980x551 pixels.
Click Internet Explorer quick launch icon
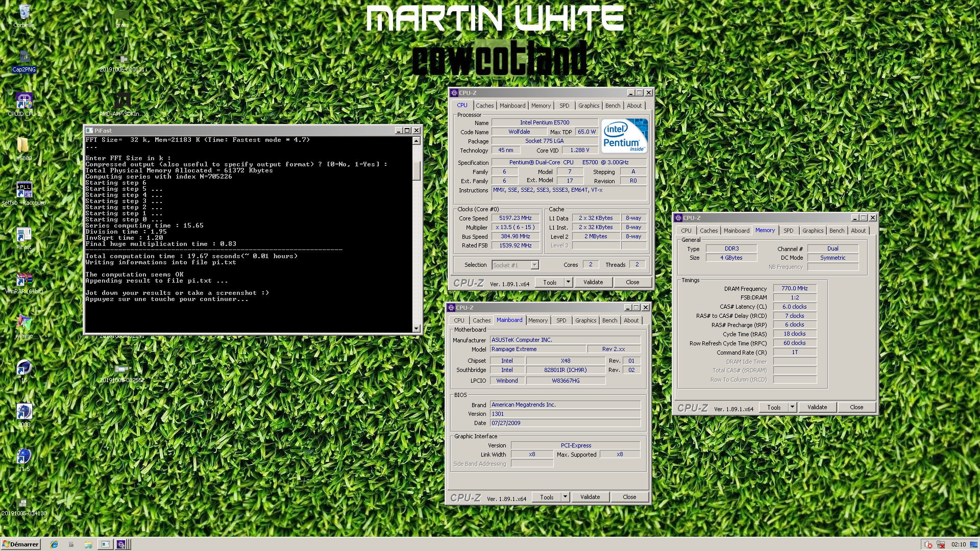pyautogui.click(x=54, y=544)
